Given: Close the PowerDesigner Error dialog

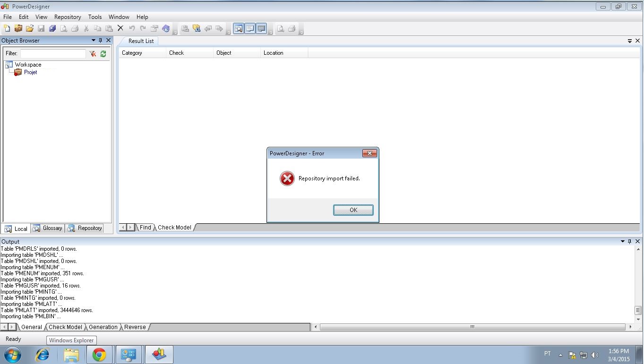Looking at the screenshot, I should [x=369, y=153].
